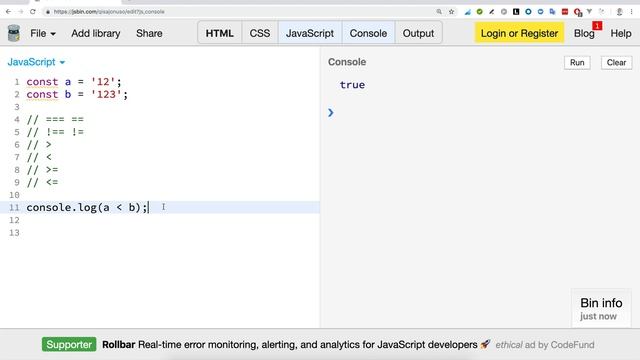The image size is (640, 360).
Task: Toggle the CSS panel tab
Action: 260,33
